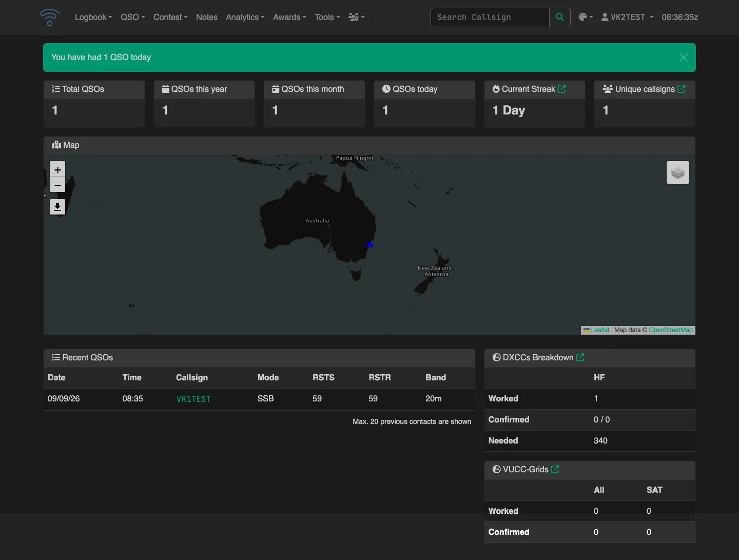Expand the Contest menu
The image size is (739, 560).
(170, 17)
